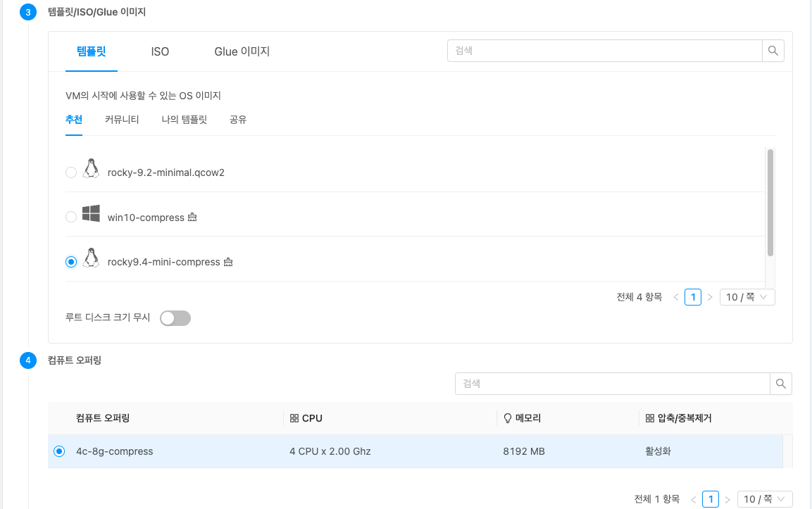This screenshot has width=812, height=509.
Task: Switch to the Glue 이미지 tab
Action: click(x=242, y=51)
